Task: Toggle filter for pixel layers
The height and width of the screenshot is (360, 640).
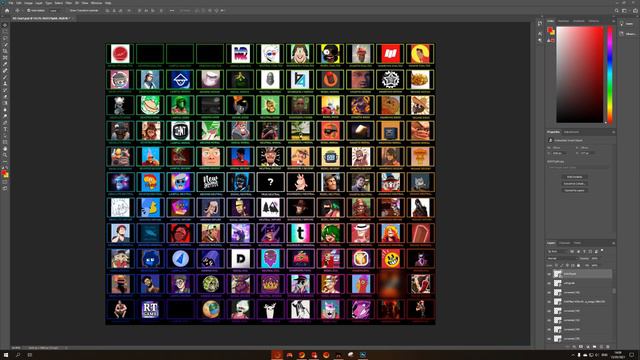Action: coord(572,251)
